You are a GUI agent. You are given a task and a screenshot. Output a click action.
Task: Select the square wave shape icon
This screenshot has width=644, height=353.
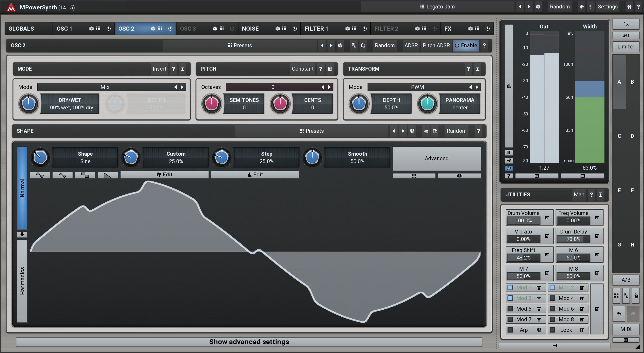pos(85,175)
